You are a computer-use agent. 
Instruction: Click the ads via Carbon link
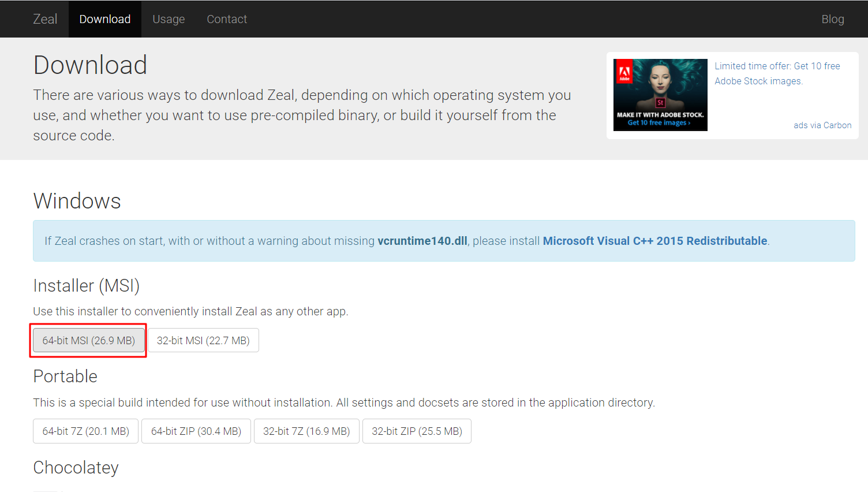822,125
